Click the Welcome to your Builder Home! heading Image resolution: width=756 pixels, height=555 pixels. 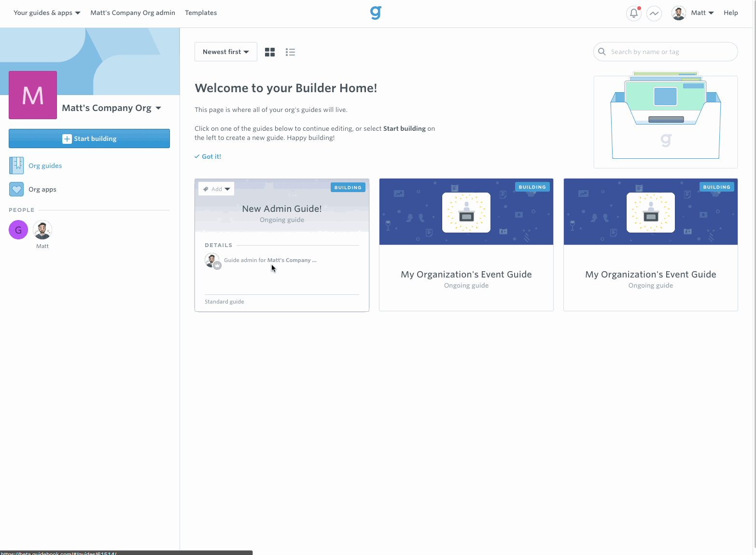coord(286,88)
